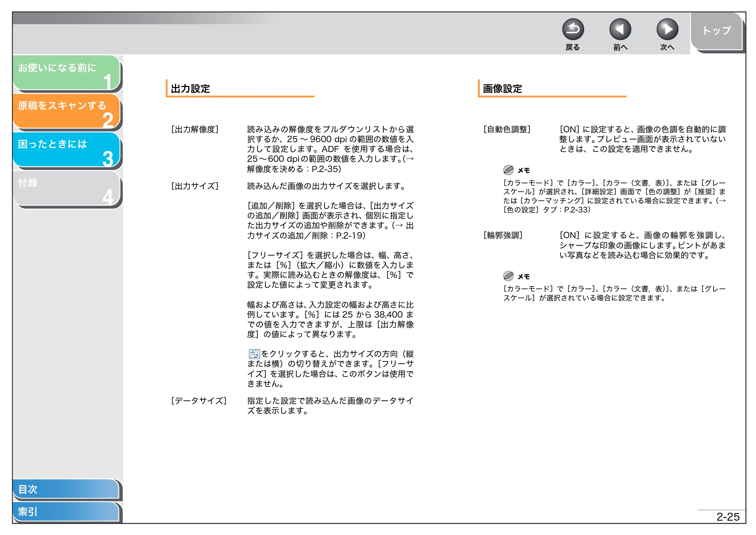The width and height of the screenshot is (756, 535).
Task: Select chapter 2 原稿をスキャンする
Action: tap(67, 111)
